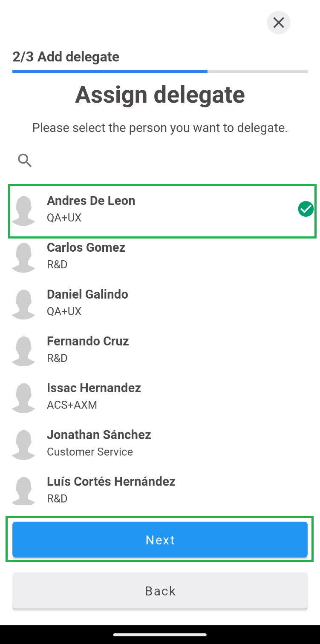Close the Add delegate dialog
320x644 pixels.
(278, 23)
